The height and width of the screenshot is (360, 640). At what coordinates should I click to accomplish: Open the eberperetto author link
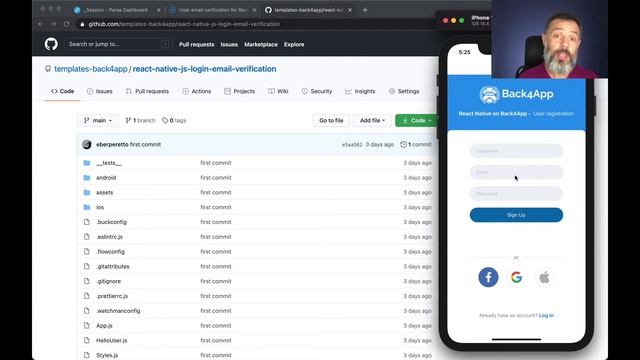click(112, 144)
